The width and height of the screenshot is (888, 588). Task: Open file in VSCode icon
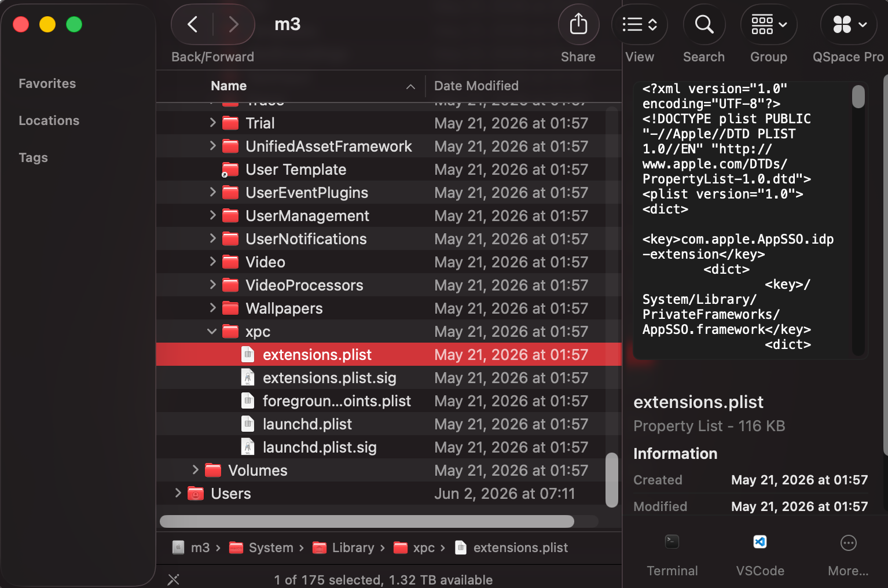760,542
